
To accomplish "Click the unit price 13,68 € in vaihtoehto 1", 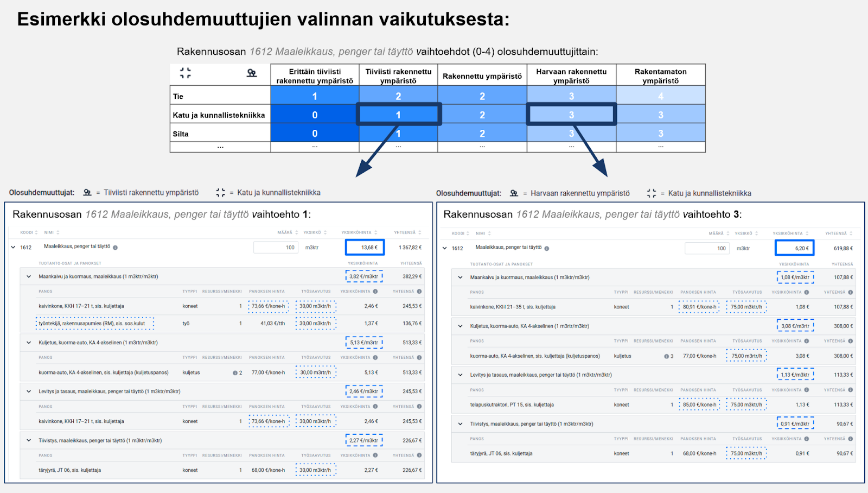I will tap(365, 248).
